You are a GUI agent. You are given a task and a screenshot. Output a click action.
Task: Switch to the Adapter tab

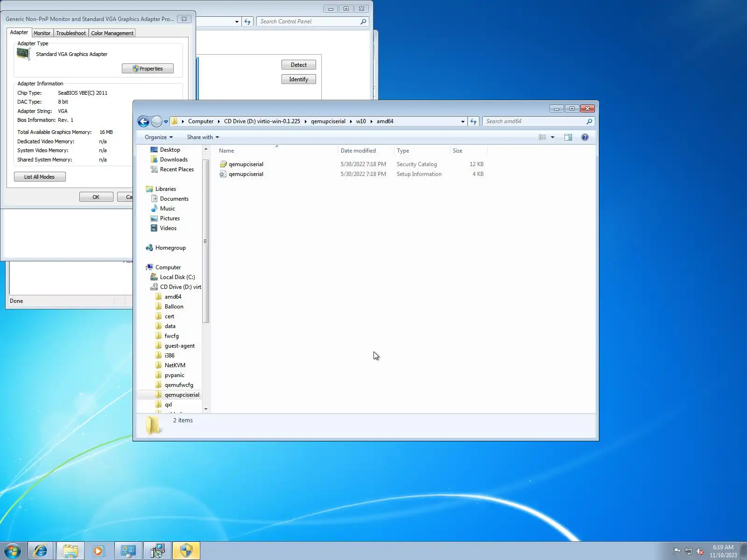click(x=19, y=33)
